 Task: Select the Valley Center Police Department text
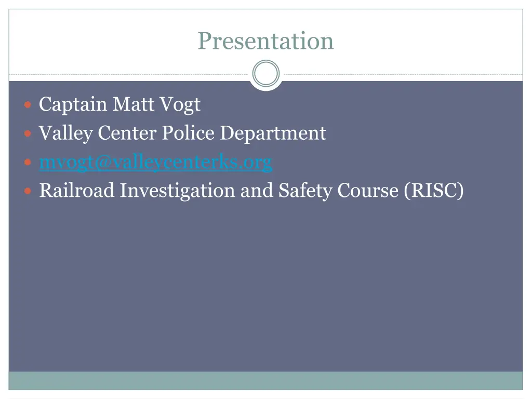(182, 133)
